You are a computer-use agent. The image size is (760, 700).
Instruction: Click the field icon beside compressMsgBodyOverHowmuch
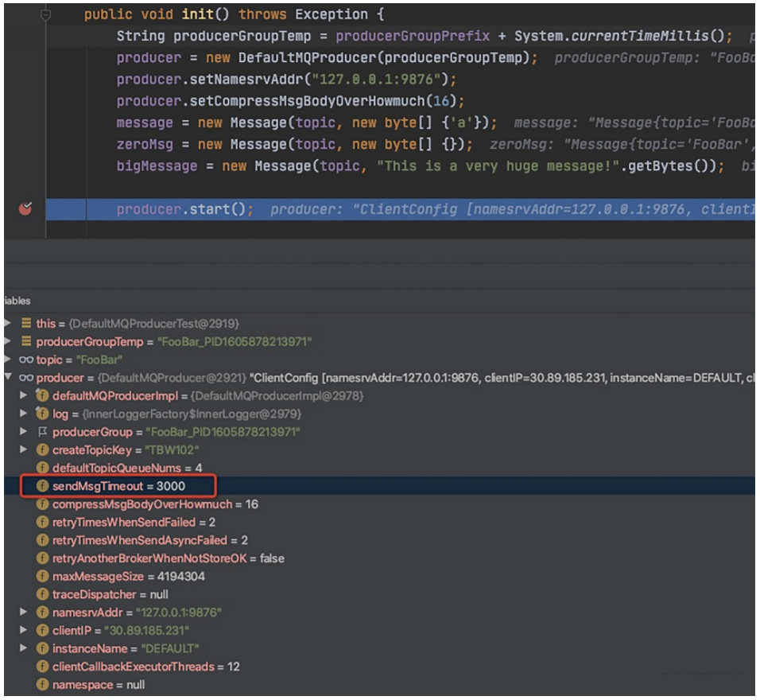[x=42, y=504]
